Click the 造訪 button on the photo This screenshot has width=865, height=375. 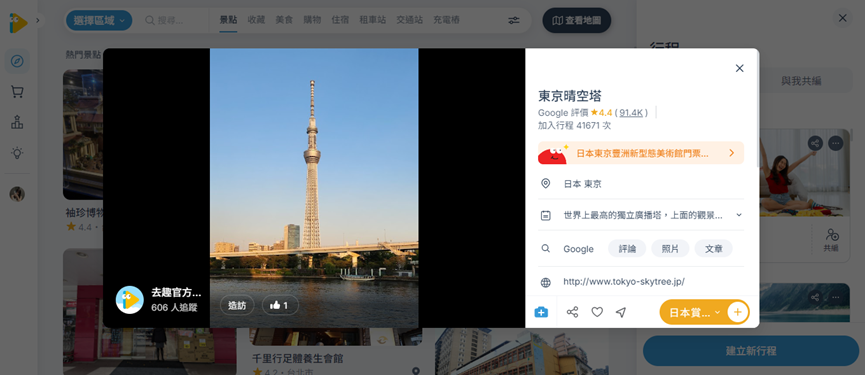(x=237, y=305)
